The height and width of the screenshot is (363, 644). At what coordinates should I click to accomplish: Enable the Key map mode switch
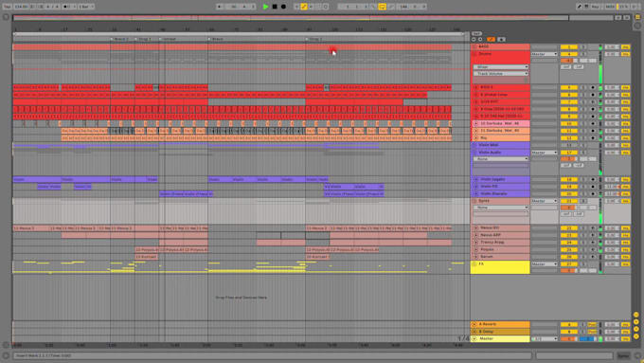pyautogui.click(x=595, y=7)
